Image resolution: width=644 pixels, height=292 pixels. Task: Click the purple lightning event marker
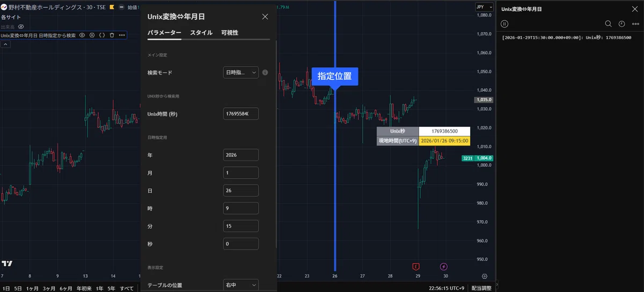pyautogui.click(x=444, y=266)
